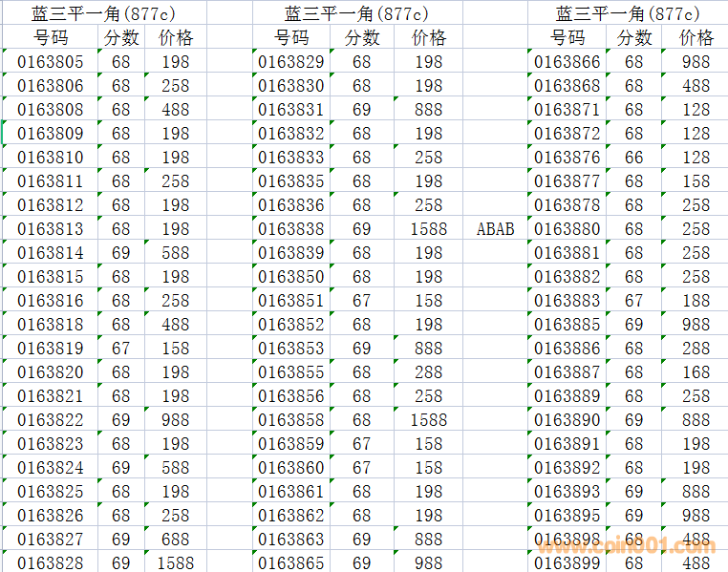Image resolution: width=728 pixels, height=572 pixels.
Task: Select the 168 price for serial 0163887
Action: pos(696,372)
